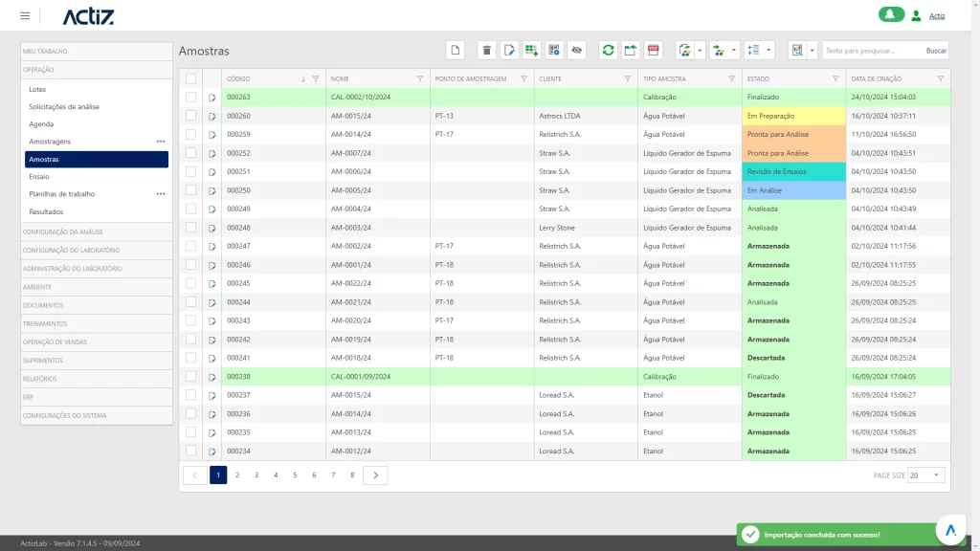This screenshot has width=980, height=551.
Task: Click the green notification bell icon
Action: pyautogui.click(x=891, y=15)
